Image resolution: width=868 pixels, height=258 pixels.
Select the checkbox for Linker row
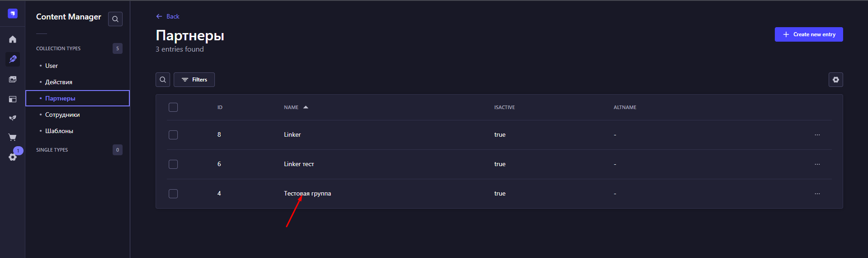173,135
